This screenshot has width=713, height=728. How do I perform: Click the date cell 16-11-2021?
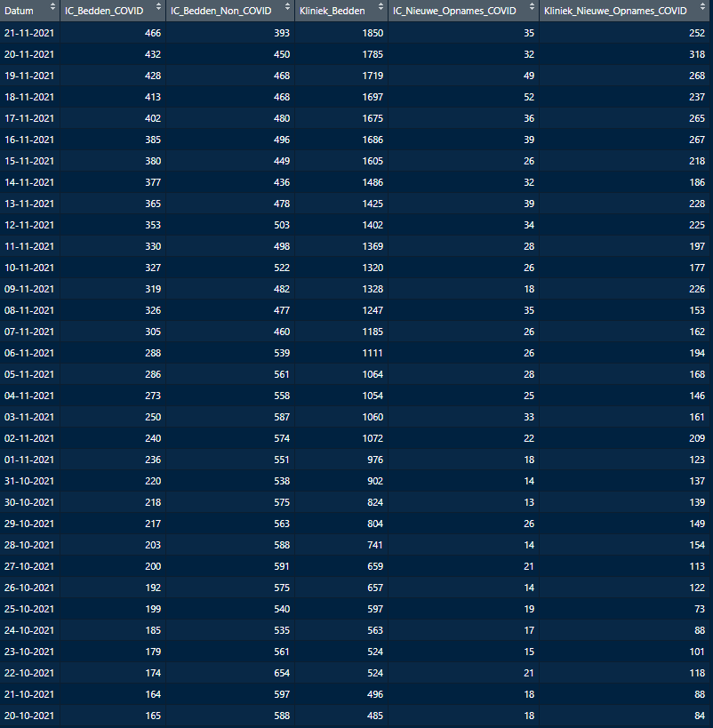pos(29,140)
